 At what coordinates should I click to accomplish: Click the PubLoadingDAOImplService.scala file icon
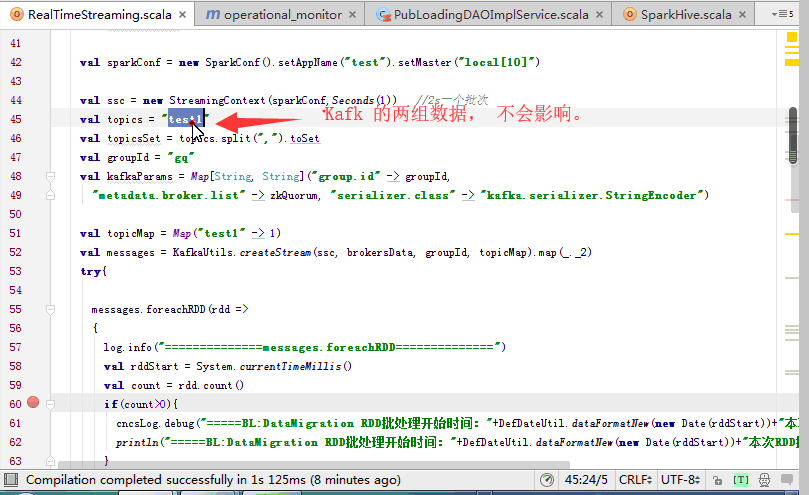383,15
